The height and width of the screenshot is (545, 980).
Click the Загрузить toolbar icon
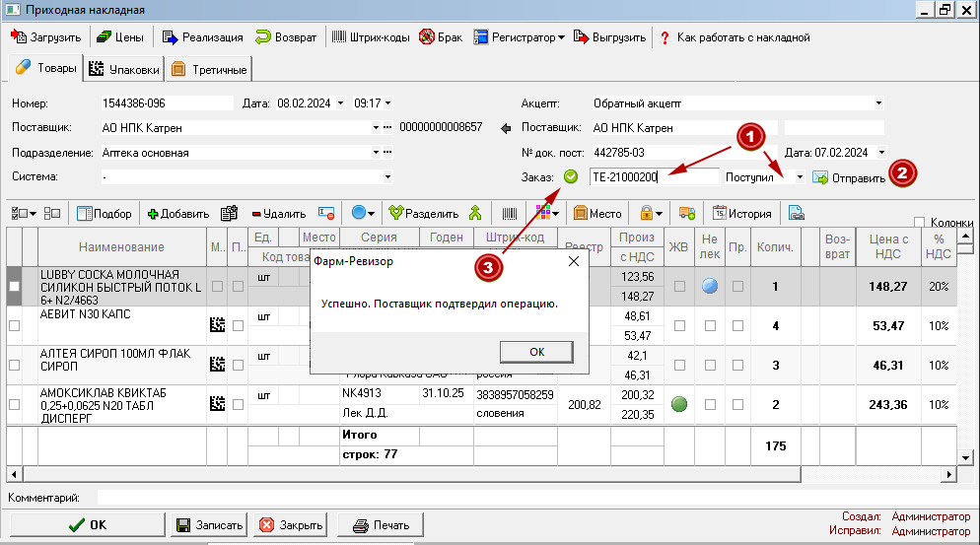[19, 36]
